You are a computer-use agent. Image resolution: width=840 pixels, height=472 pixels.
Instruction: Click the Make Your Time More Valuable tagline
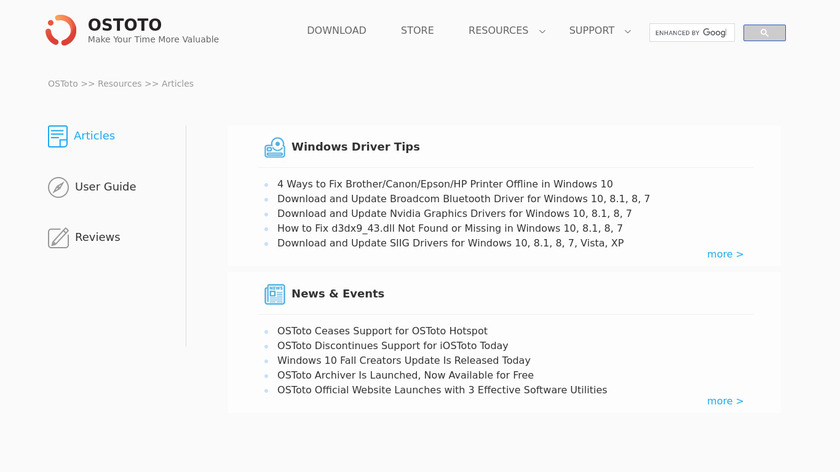tap(153, 39)
